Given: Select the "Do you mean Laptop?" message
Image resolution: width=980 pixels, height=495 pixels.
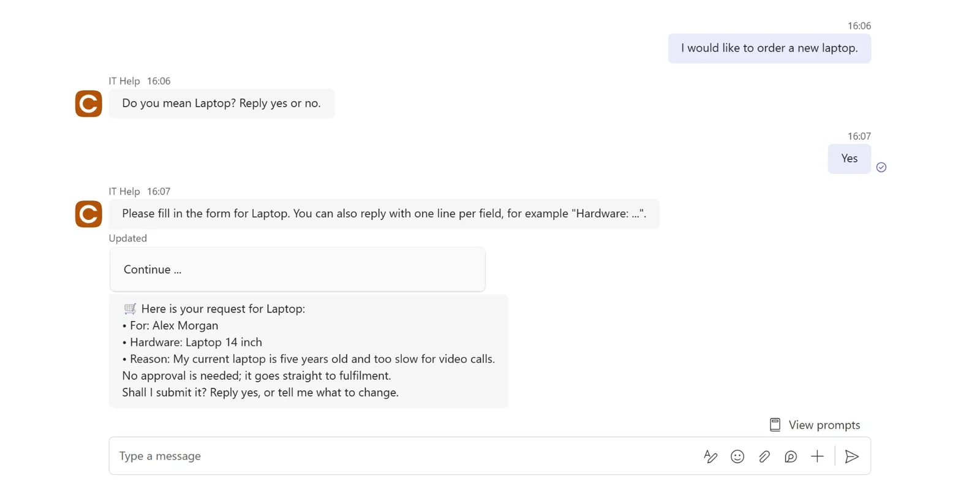Looking at the screenshot, I should [221, 104].
